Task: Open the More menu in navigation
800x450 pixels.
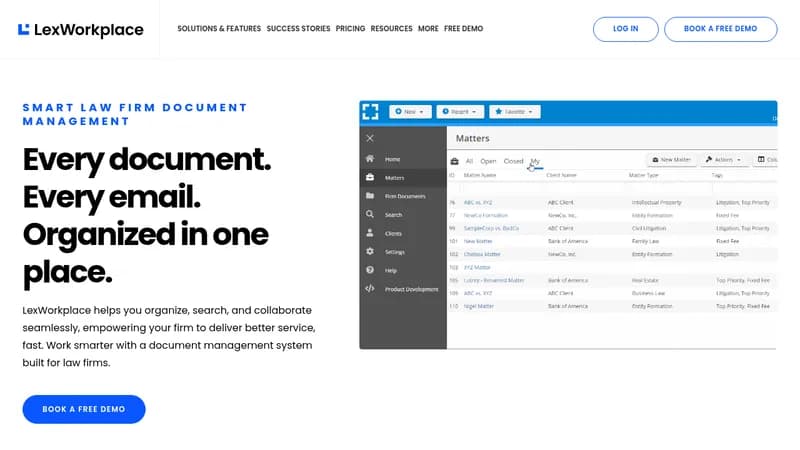Action: coord(428,29)
